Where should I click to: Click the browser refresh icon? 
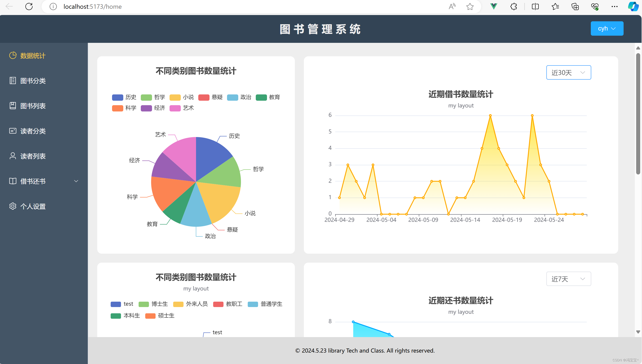tap(29, 7)
